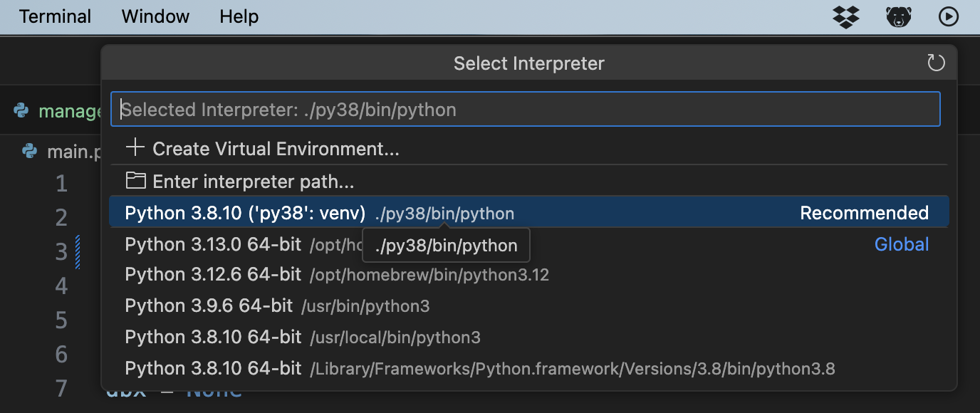Click the Python icon beside main.py breadcrumb
980x413 pixels.
click(x=29, y=151)
